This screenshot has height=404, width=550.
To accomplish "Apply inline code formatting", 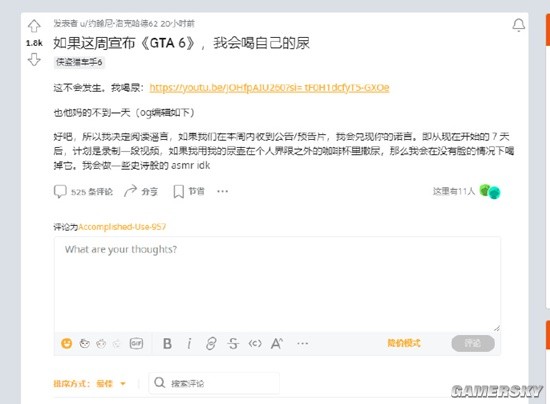I will [255, 344].
